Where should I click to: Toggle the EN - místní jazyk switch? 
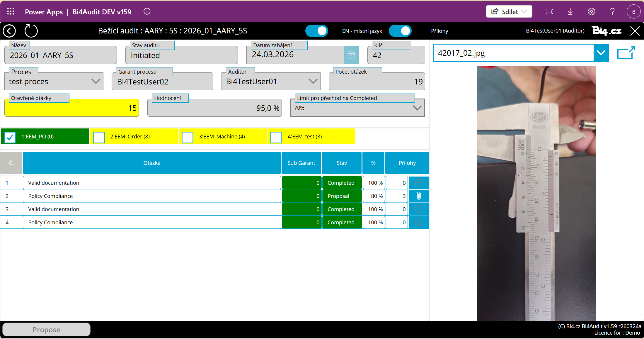pos(316,31)
